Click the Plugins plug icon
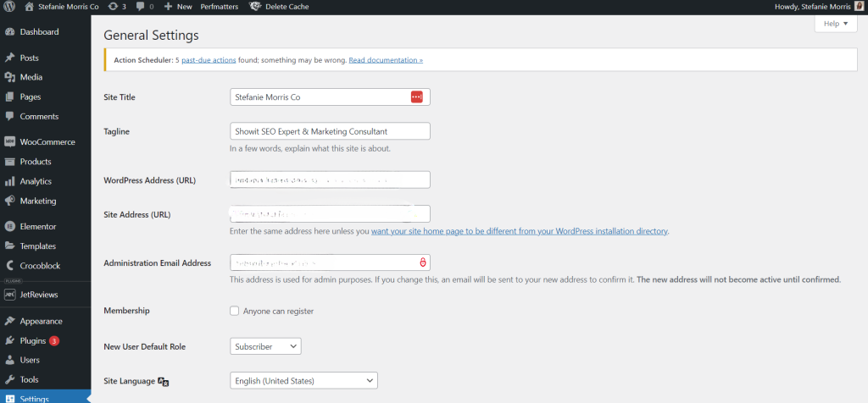The image size is (868, 403). [x=9, y=341]
